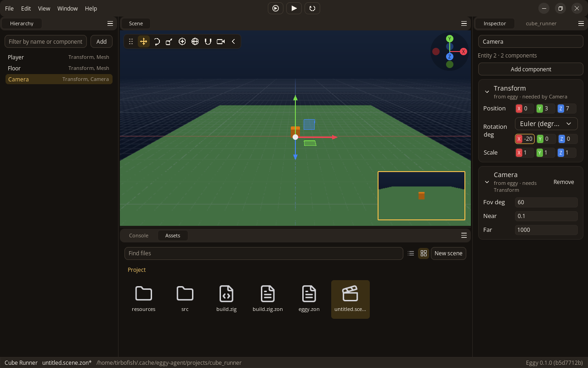Screen dimensions: 588x368
Task: Open the Euler rotation mode dropdown
Action: pos(546,124)
